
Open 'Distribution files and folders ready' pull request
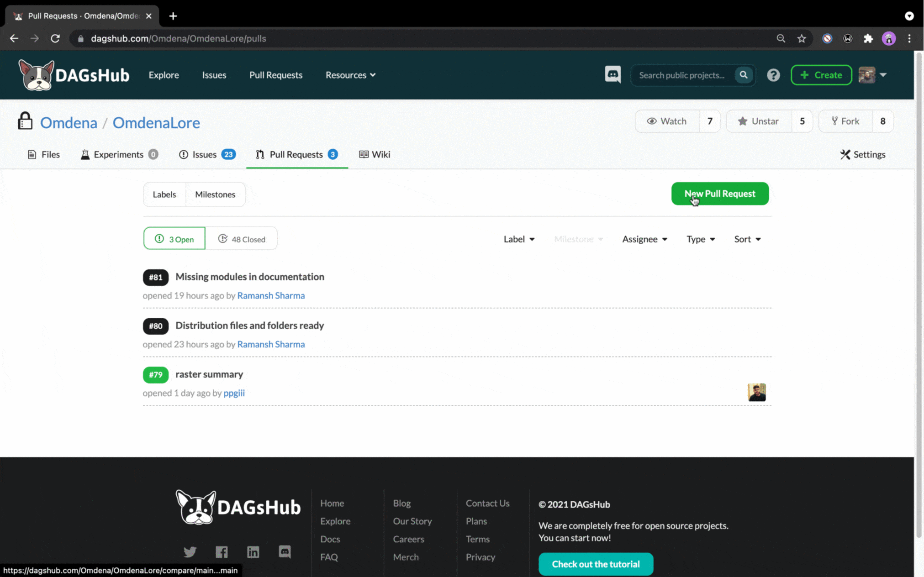pyautogui.click(x=250, y=325)
